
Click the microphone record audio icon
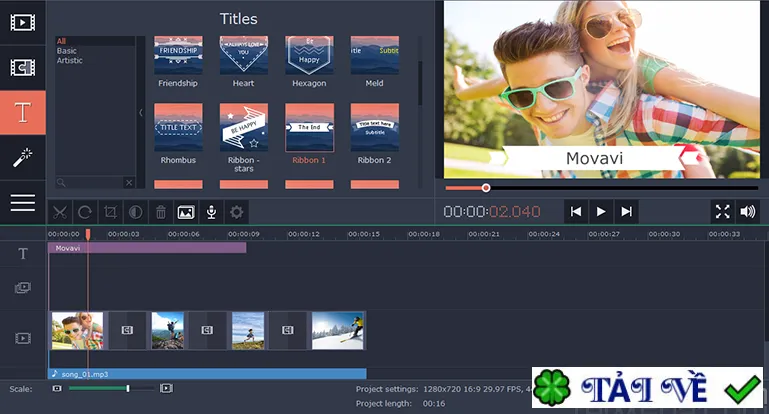(x=211, y=212)
